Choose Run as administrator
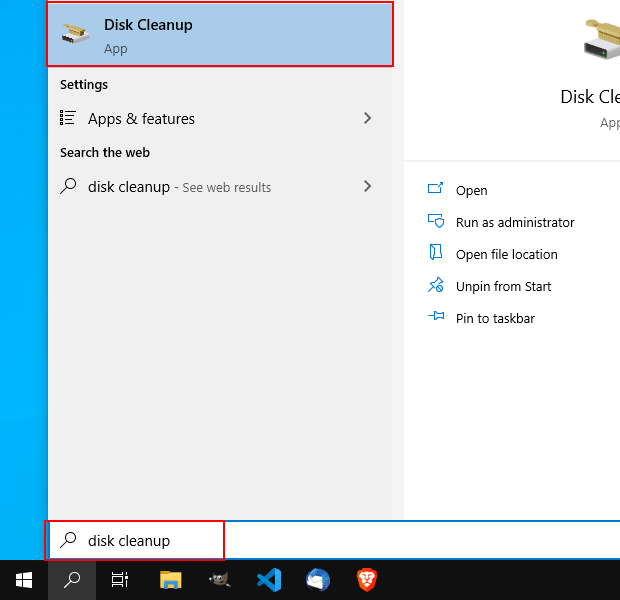Image resolution: width=620 pixels, height=600 pixels. coord(515,222)
